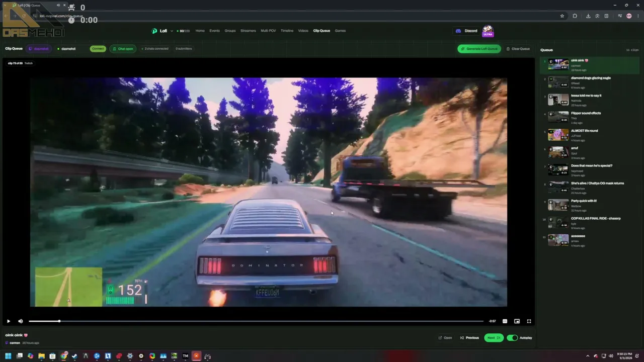Open the ULTRA profile avatar
Image resolution: width=644 pixels, height=362 pixels.
pos(488,31)
